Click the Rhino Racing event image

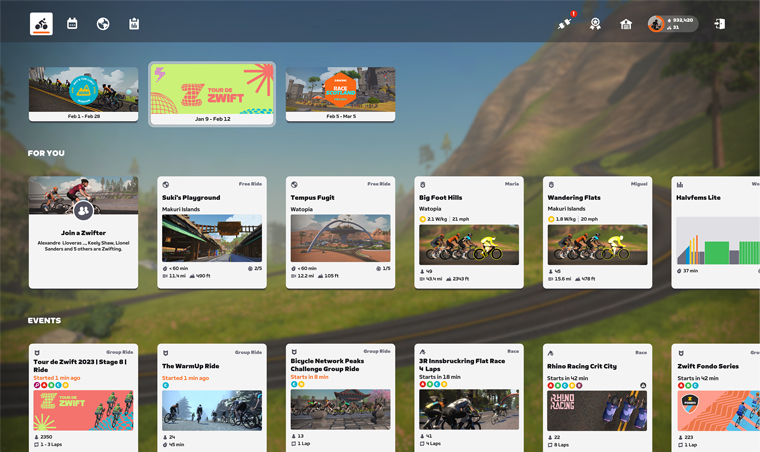597,411
